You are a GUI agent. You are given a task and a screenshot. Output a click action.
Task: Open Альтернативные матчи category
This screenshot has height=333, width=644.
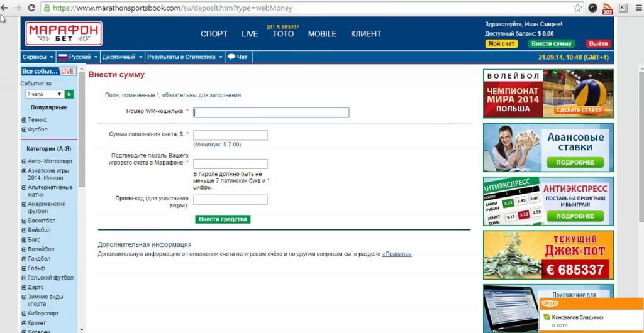[50, 191]
